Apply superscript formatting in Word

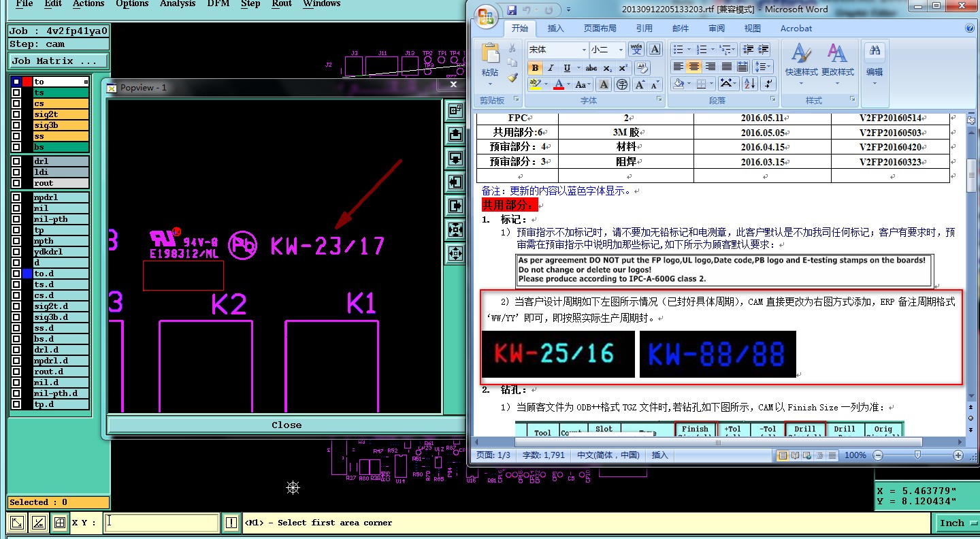tap(623, 67)
